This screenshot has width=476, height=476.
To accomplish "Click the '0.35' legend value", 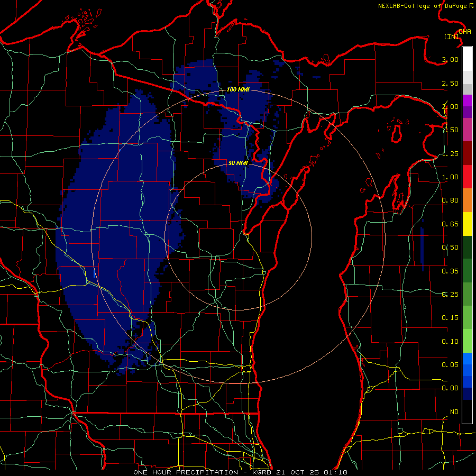I will [x=450, y=271].
